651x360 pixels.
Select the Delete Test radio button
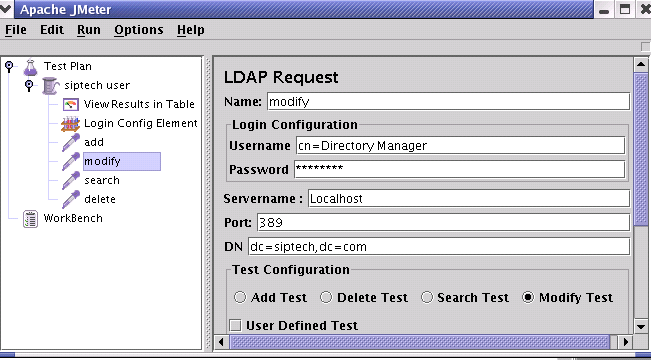[326, 297]
